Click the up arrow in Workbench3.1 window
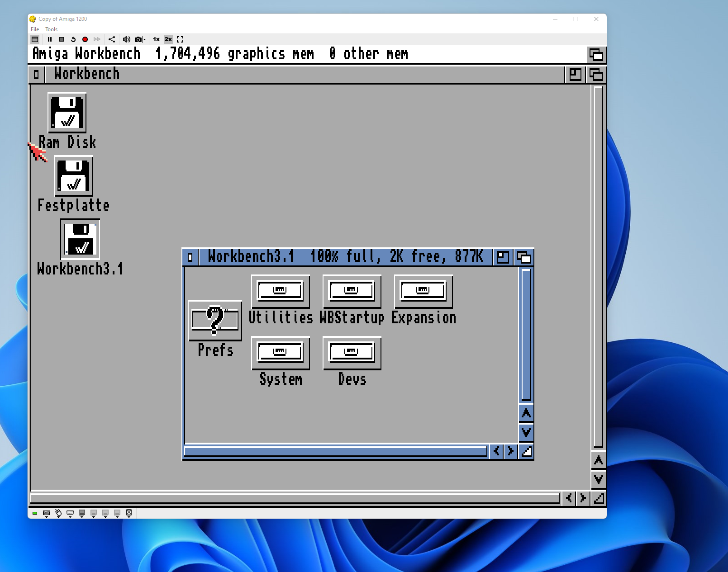The height and width of the screenshot is (572, 728). pyautogui.click(x=526, y=413)
